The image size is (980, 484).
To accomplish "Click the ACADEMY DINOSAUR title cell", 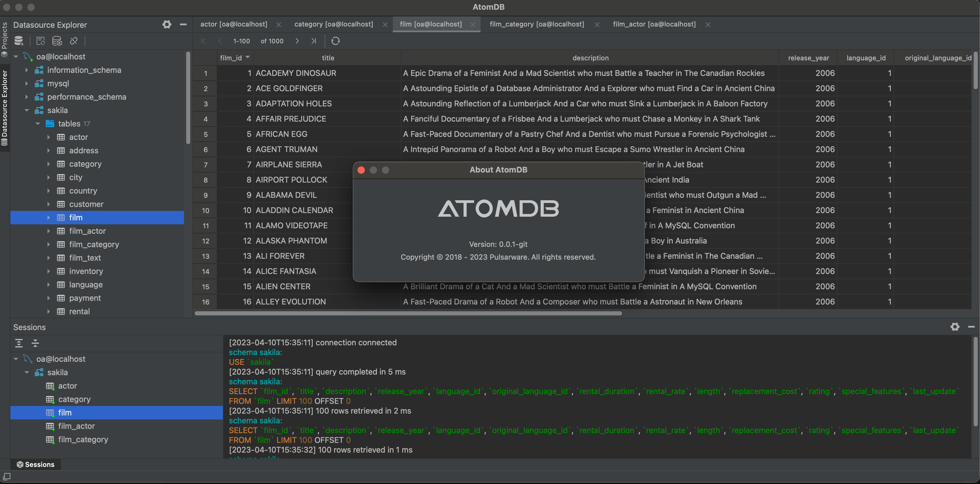I will click(x=327, y=73).
